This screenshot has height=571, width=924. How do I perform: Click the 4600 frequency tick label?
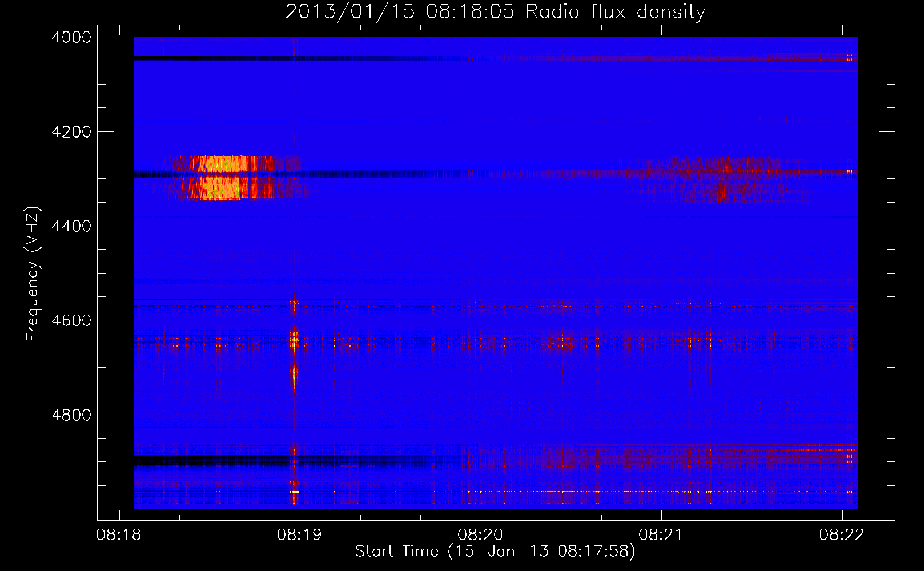(71, 320)
